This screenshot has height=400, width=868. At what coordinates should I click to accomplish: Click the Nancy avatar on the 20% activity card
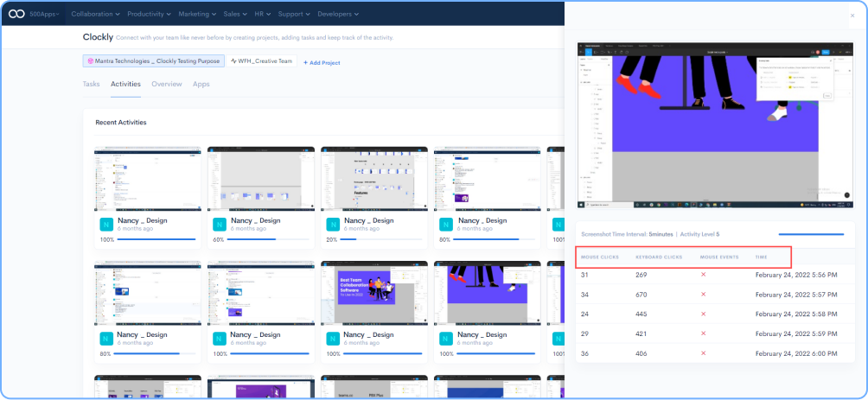332,224
